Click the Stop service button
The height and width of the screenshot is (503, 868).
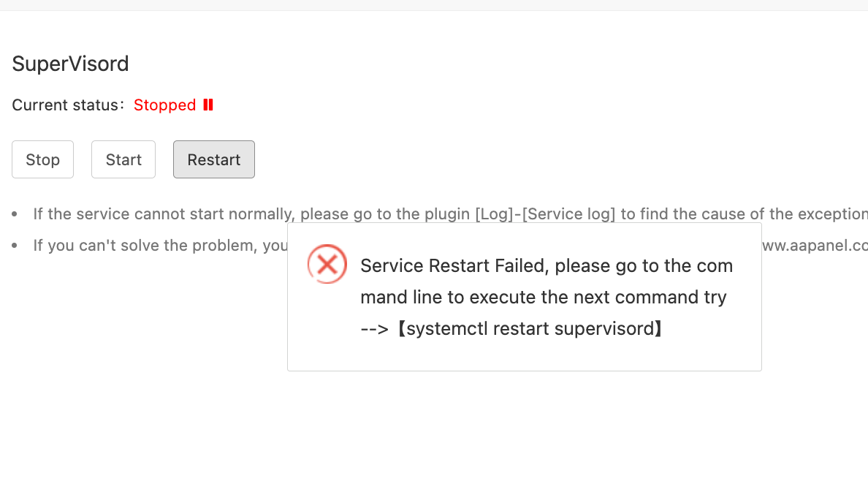coord(42,159)
